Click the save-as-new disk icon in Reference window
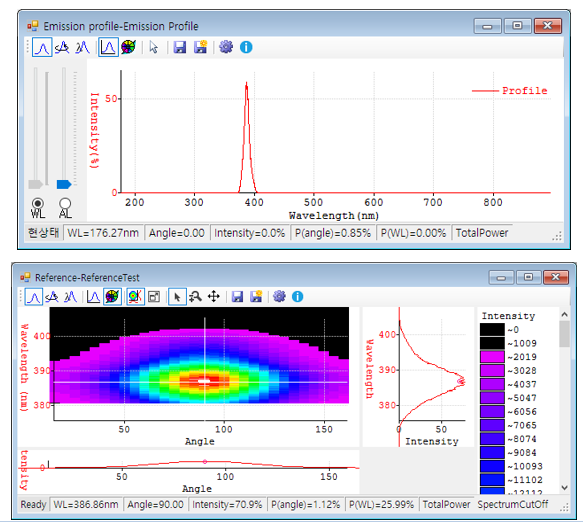Viewport: 583px width, 522px height. [x=256, y=296]
